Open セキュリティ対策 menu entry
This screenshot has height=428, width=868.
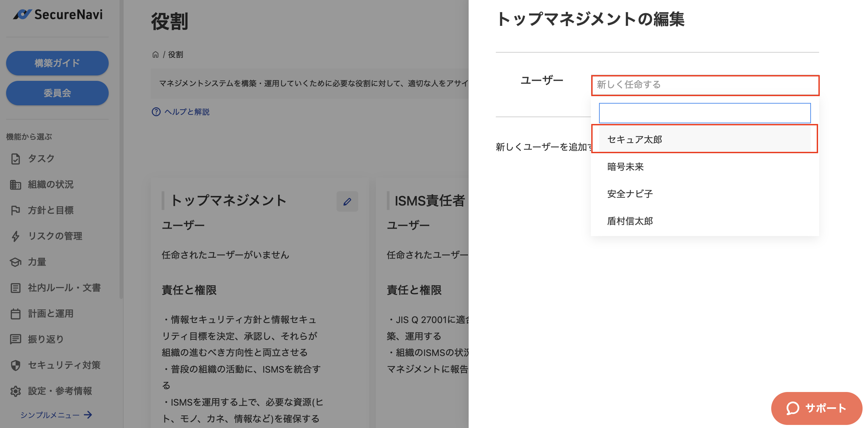64,365
